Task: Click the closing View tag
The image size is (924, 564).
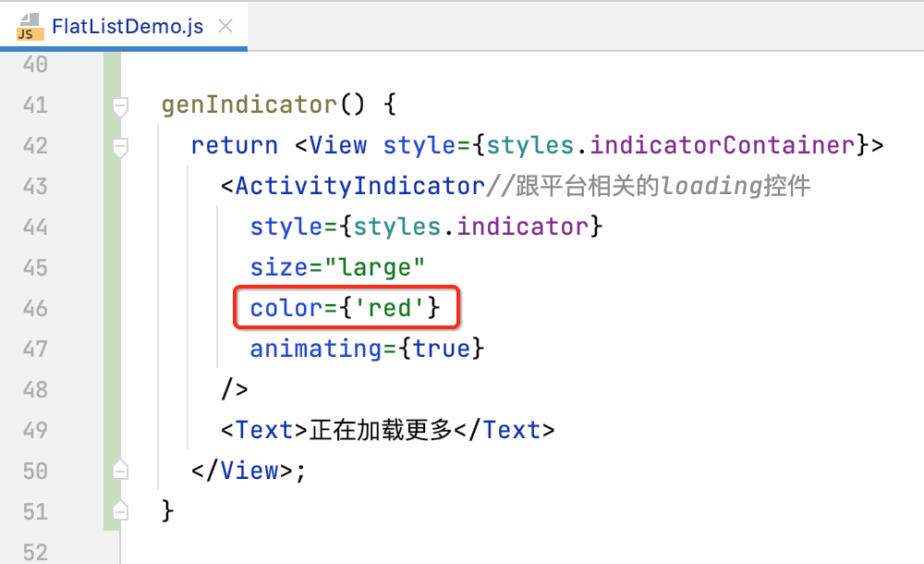Action: 249,471
